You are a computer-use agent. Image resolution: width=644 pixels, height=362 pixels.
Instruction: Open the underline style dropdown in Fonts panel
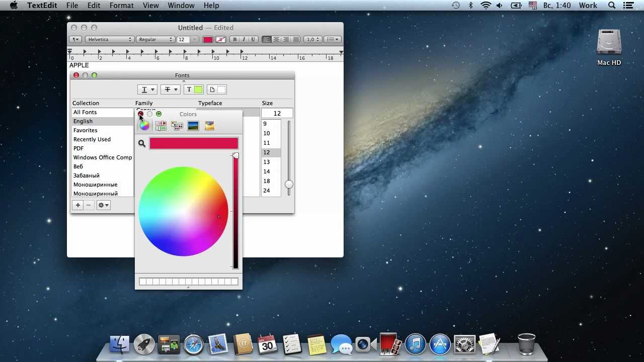[x=147, y=89]
